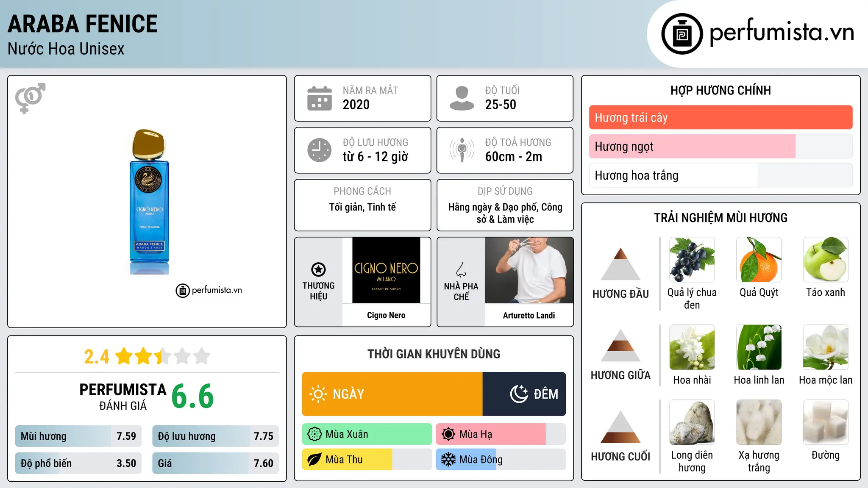Click the Độ phổ biến score bar
The width and height of the screenshot is (868, 488).
pos(78,463)
